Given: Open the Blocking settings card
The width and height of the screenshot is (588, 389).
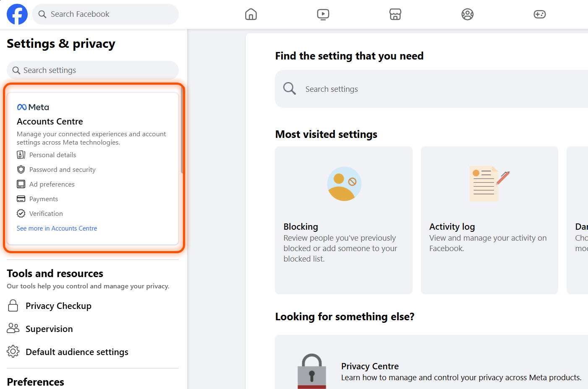Looking at the screenshot, I should tap(344, 220).
